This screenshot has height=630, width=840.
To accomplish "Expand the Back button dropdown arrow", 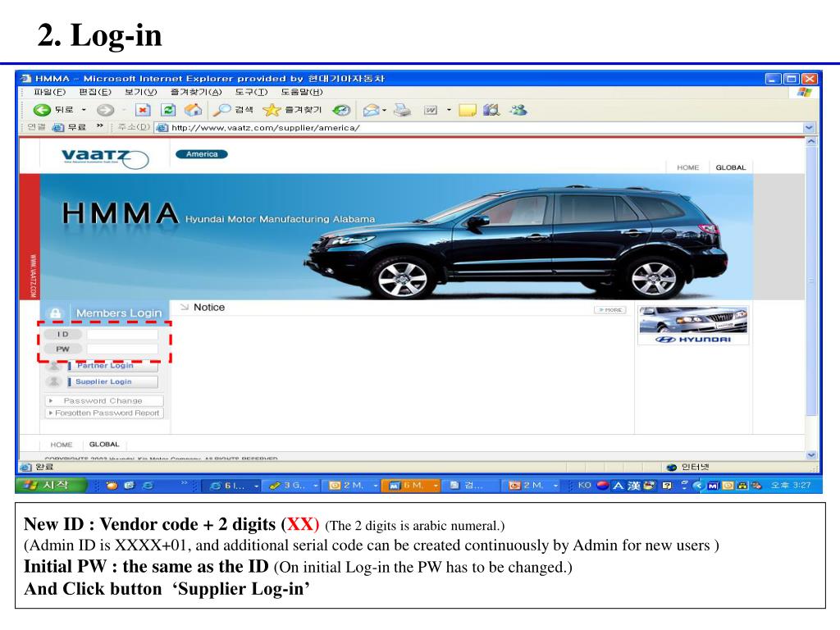I will tap(82, 110).
